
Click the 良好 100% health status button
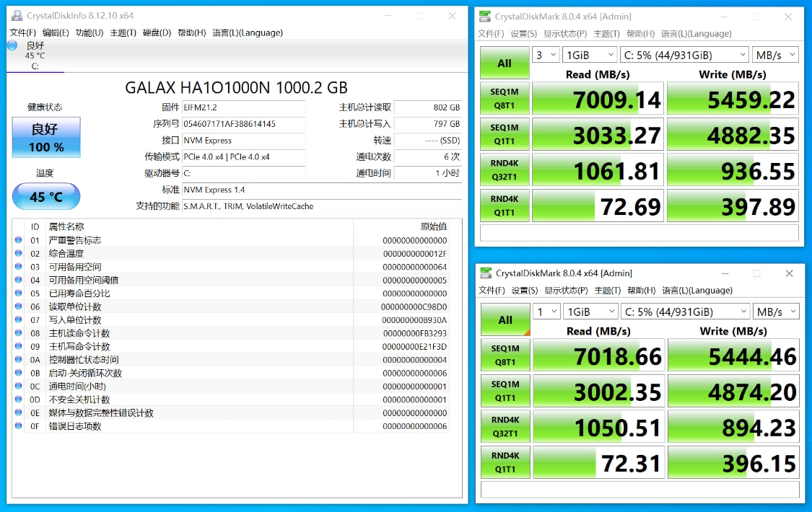(x=45, y=137)
